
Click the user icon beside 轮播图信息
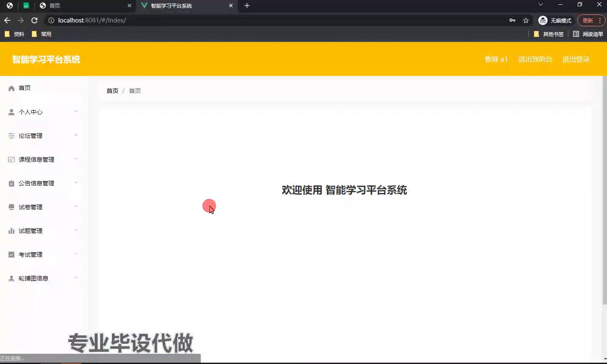point(11,278)
